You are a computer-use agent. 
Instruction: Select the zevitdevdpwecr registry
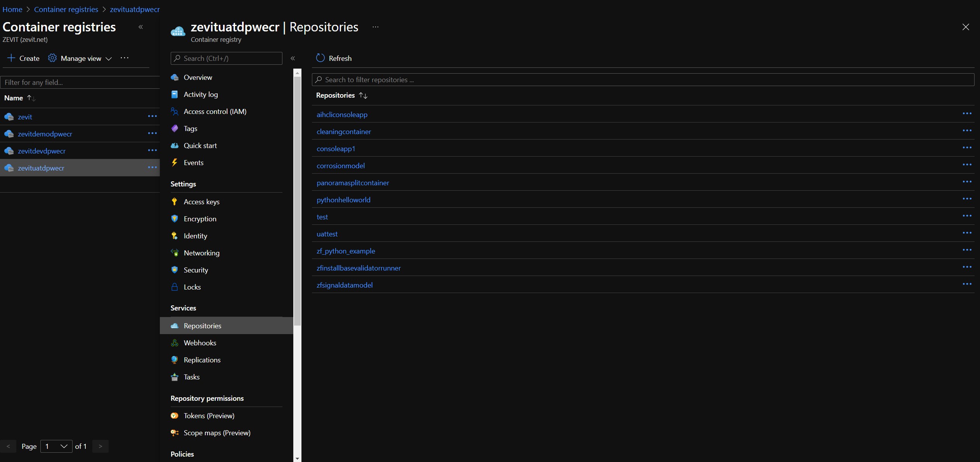pos(42,151)
